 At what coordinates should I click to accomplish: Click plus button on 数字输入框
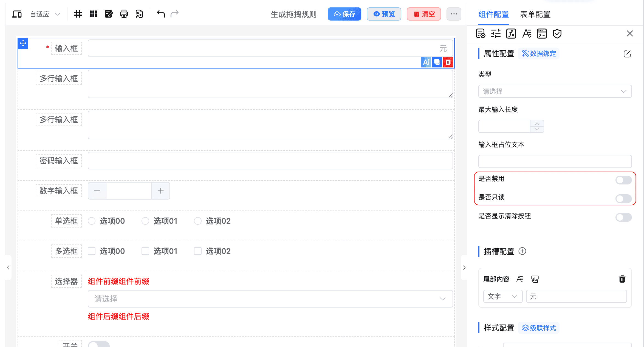point(161,191)
